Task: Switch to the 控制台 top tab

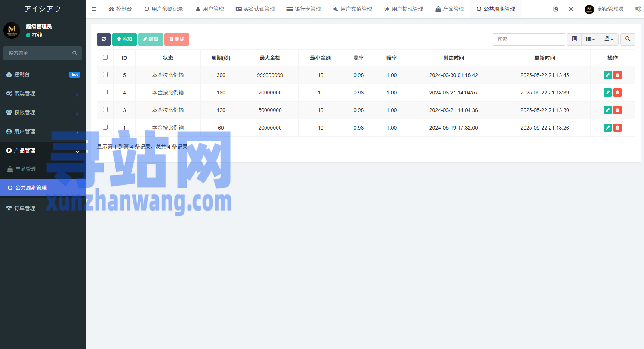Action: pyautogui.click(x=120, y=9)
